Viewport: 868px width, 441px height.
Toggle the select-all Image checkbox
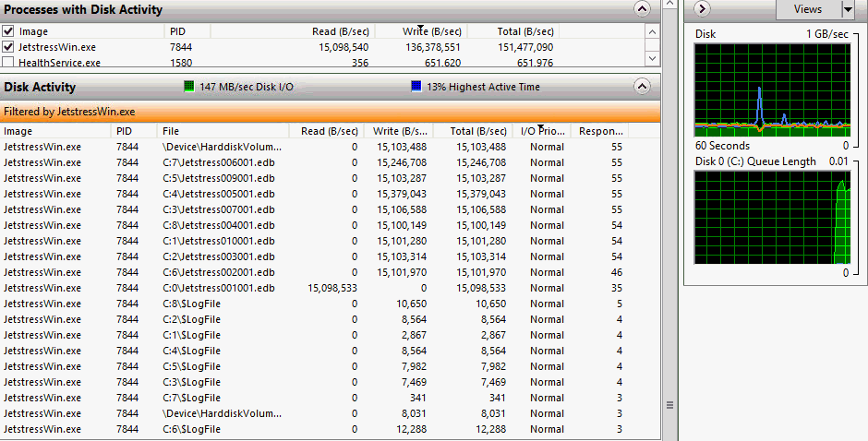(x=8, y=31)
